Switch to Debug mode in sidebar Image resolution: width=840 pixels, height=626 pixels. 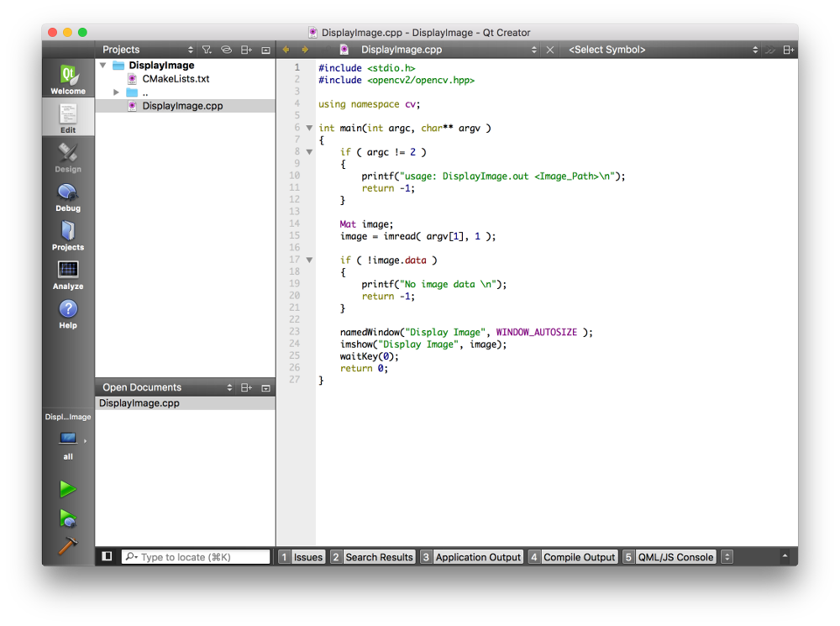[68, 197]
